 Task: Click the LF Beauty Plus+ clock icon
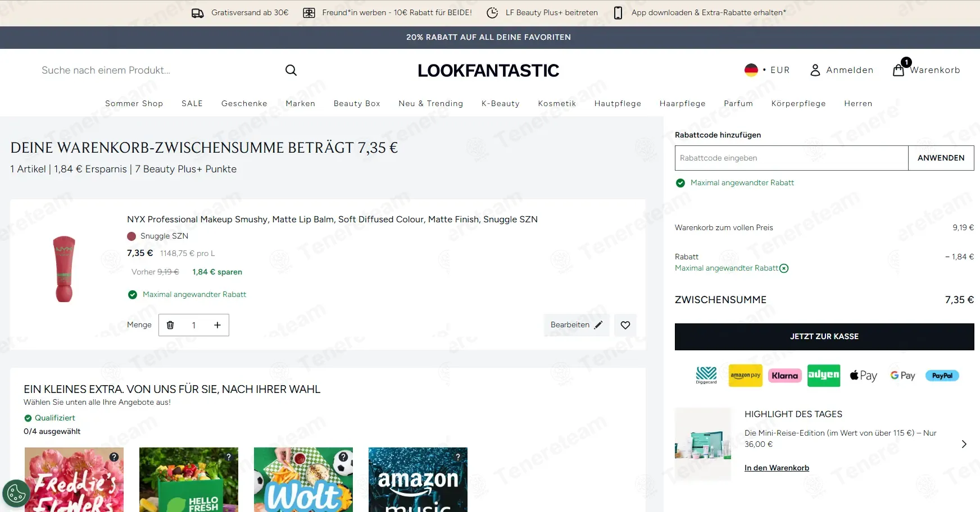pos(492,13)
